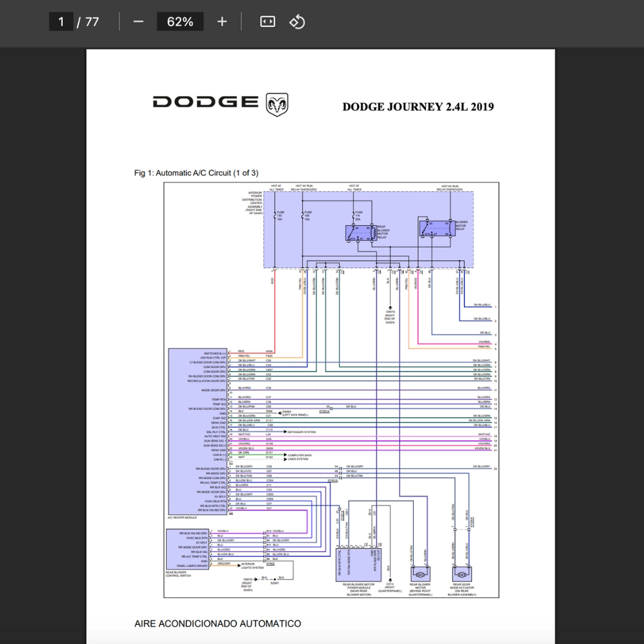Click 'Fig 1: Automatic A/C Circuit (1 of 3)' caption
This screenshot has width=644, height=644.
point(196,173)
